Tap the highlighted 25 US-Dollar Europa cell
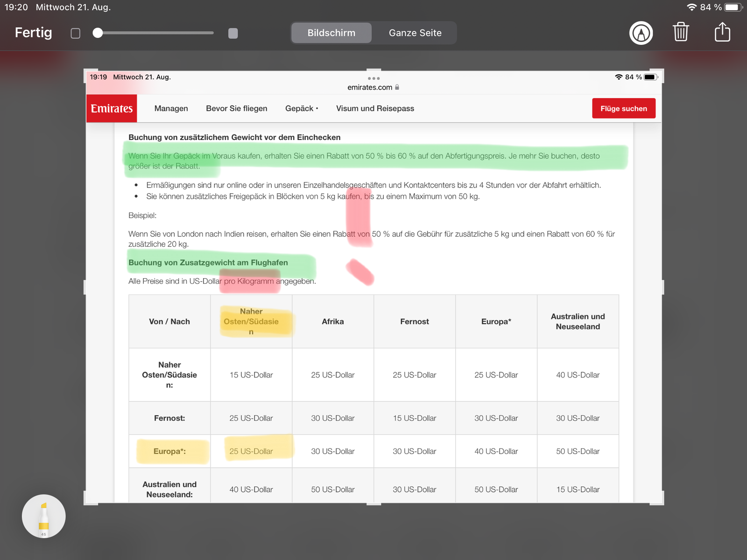The image size is (747, 560). pyautogui.click(x=251, y=451)
